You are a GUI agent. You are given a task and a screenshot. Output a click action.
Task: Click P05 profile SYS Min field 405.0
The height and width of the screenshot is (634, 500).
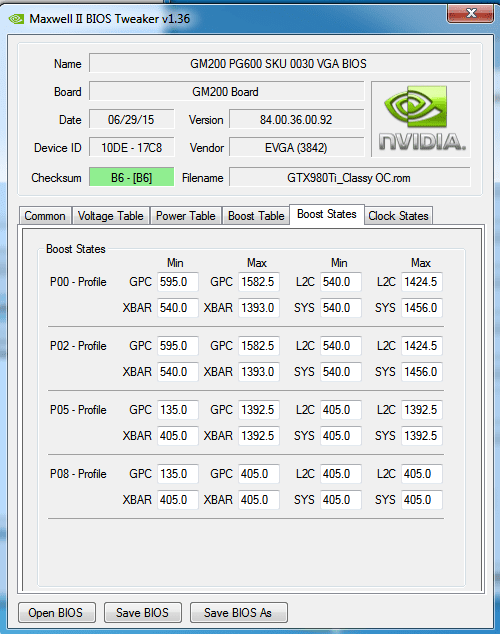tap(341, 435)
